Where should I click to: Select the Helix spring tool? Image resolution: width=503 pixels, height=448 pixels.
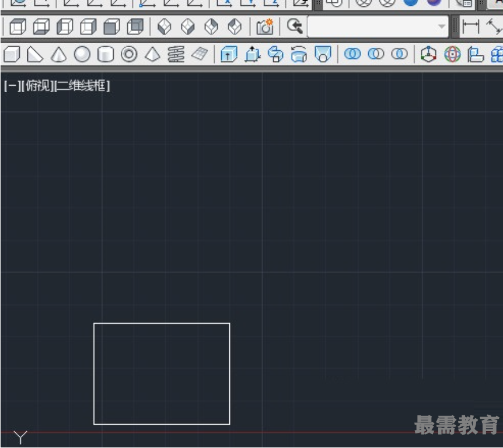coord(176,54)
